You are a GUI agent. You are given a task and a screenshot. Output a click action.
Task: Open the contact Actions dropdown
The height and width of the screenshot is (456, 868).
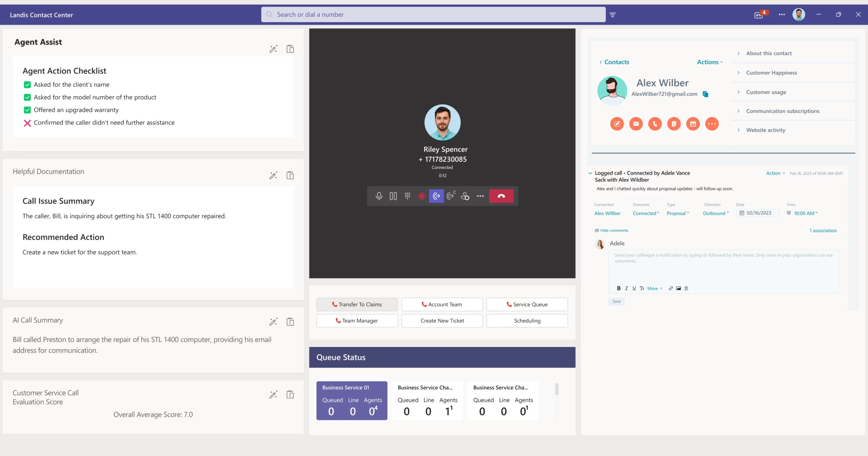710,62
